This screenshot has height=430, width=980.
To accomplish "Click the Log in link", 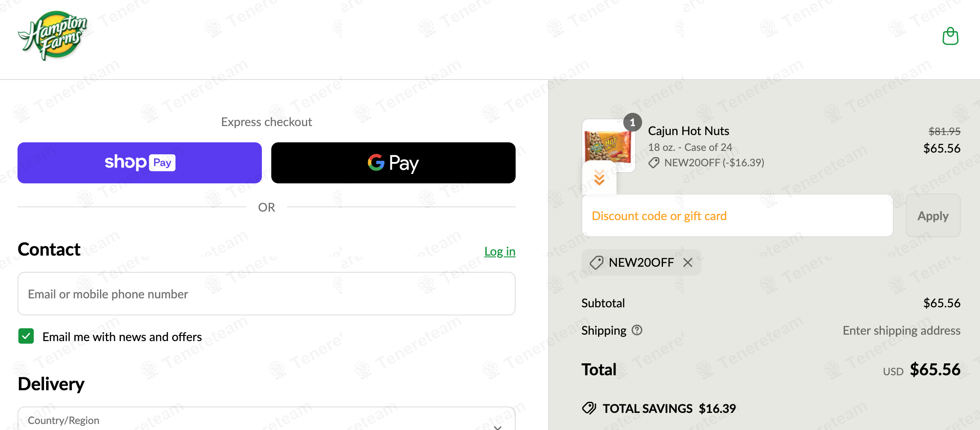I will point(499,251).
